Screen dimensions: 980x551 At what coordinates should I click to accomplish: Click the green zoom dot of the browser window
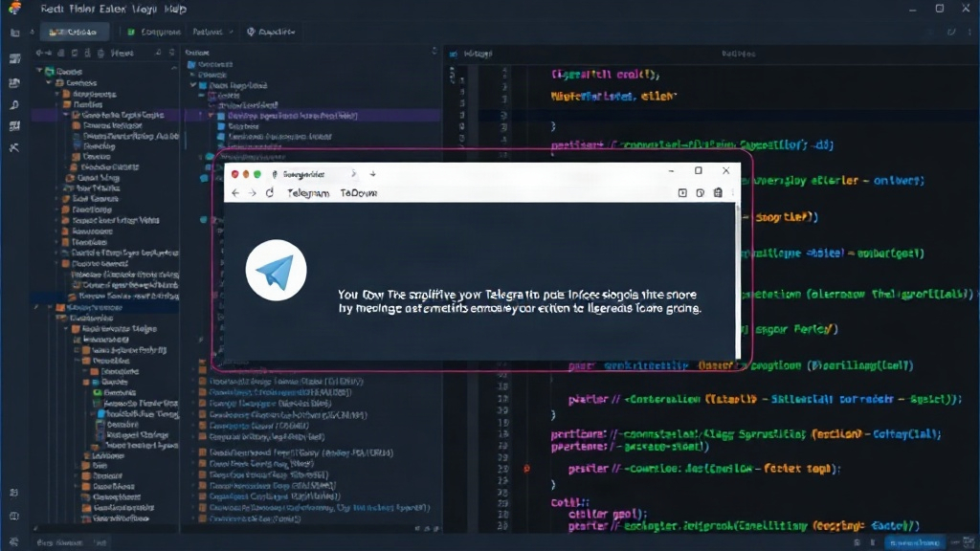257,174
